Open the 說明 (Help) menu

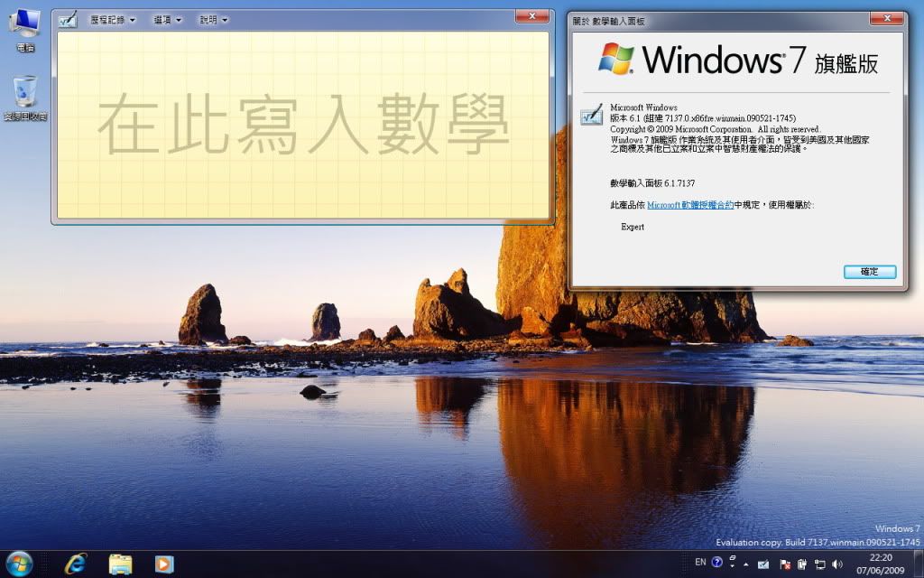click(x=213, y=20)
